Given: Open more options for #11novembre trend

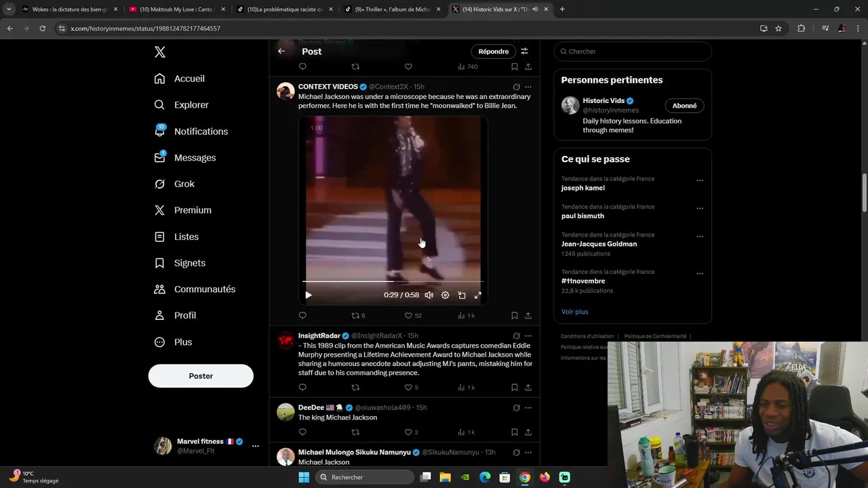Looking at the screenshot, I should click(700, 273).
